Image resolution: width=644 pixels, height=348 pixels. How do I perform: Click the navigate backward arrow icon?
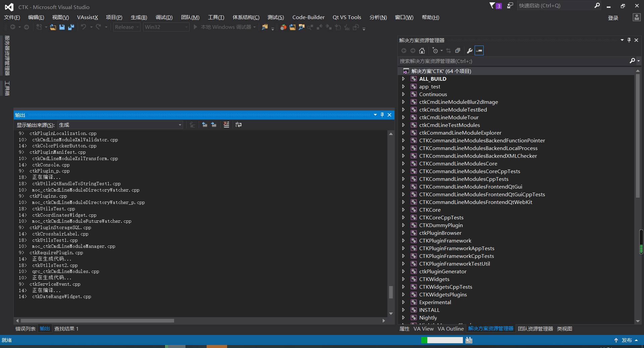(13, 27)
